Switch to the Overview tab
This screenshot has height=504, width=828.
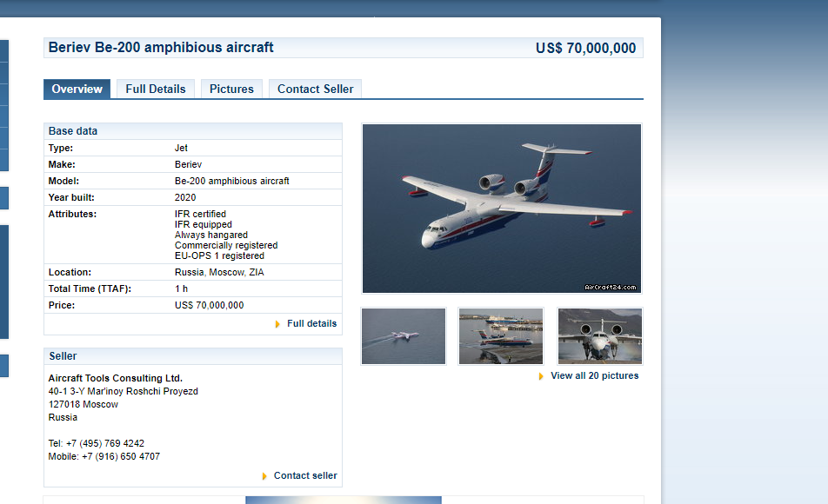(77, 89)
